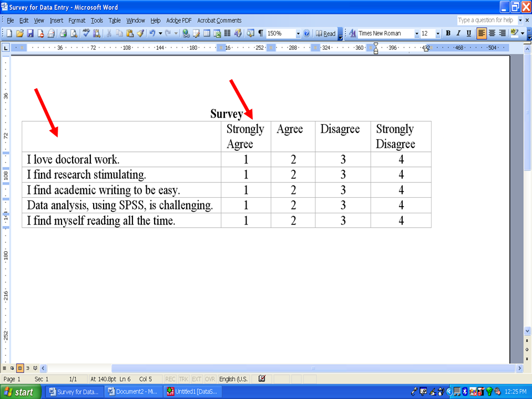Show paragraph marks with pilcrow icon
The height and width of the screenshot is (399, 532).
(260, 34)
